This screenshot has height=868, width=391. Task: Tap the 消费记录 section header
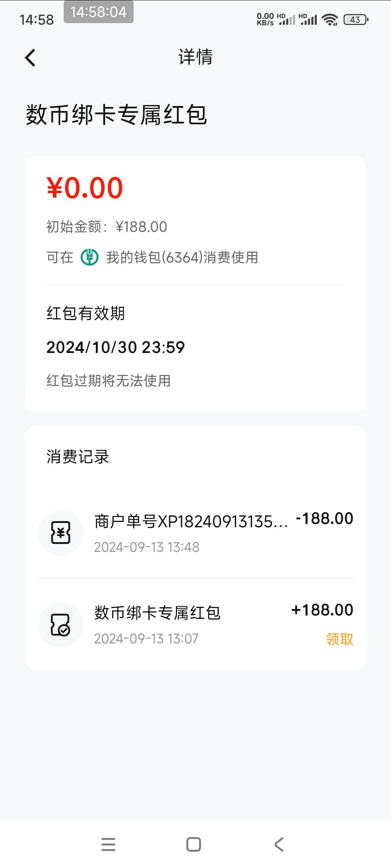(x=78, y=456)
